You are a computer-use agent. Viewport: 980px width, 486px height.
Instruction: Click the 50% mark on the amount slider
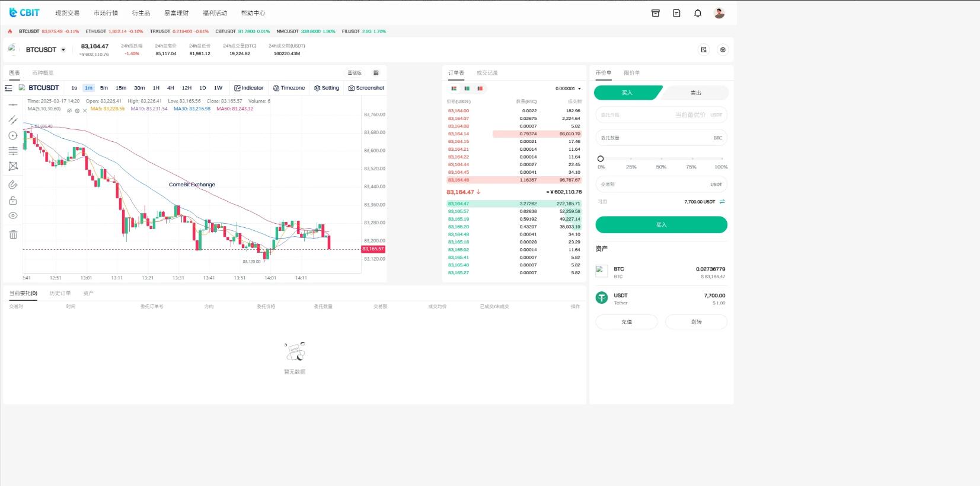click(661, 159)
